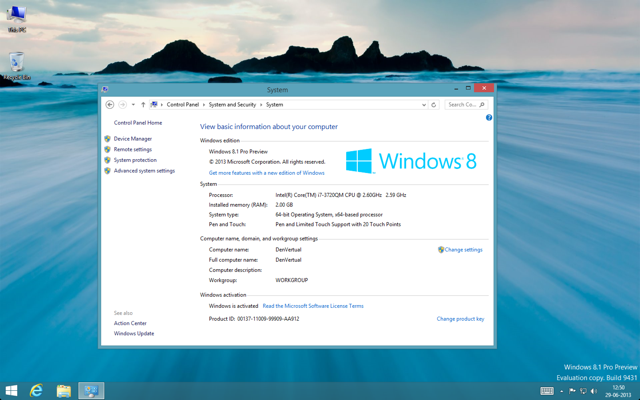The height and width of the screenshot is (400, 640).
Task: Click the shield icon beside Device Manager
Action: click(x=107, y=139)
